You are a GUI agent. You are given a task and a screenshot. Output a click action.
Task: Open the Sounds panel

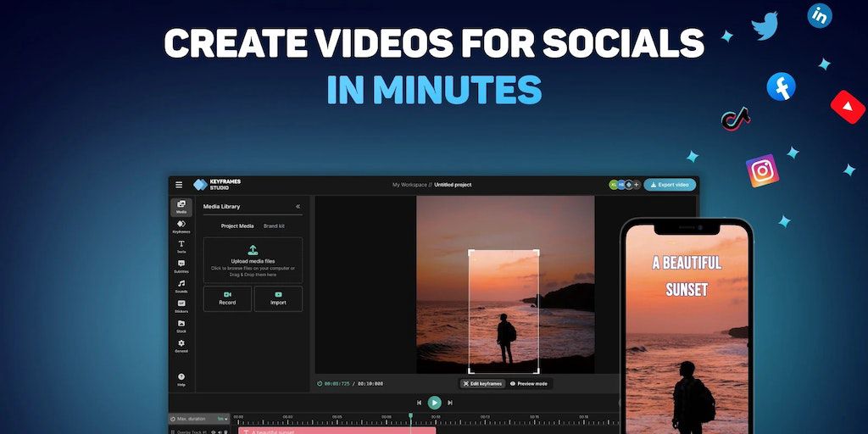coord(181,287)
